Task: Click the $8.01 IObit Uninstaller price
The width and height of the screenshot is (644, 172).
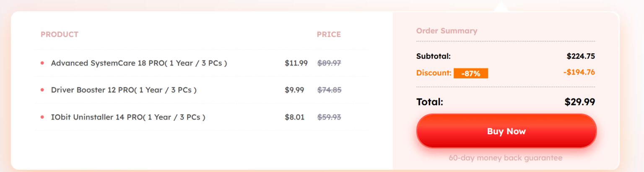Action: pos(294,117)
